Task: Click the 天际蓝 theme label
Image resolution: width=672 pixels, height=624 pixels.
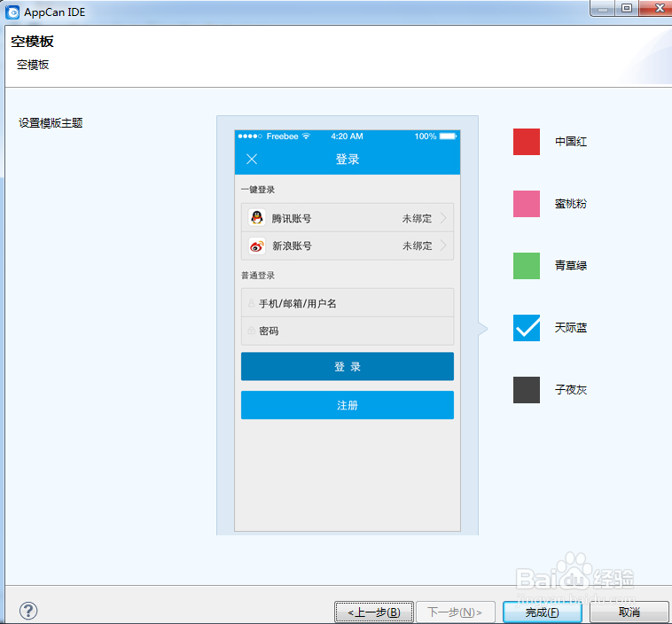Action: tap(571, 328)
